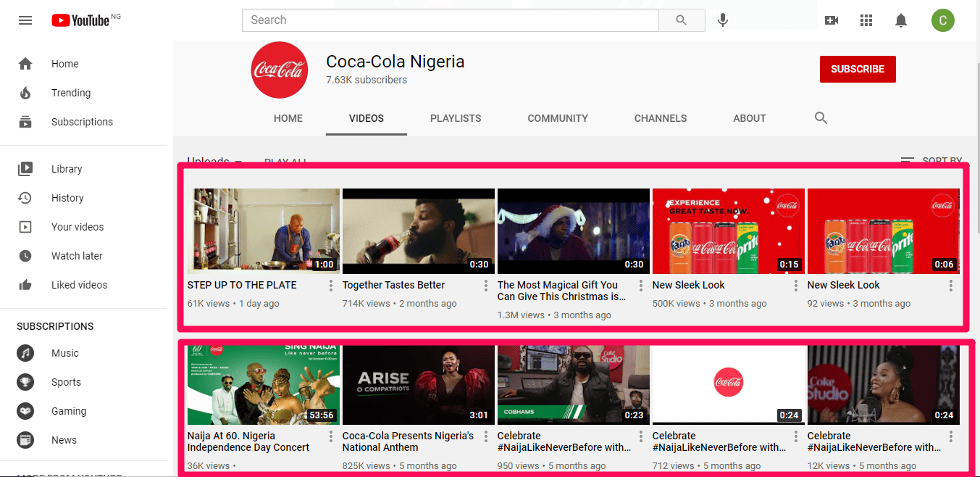Open user account avatar menu
The width and height of the screenshot is (980, 477).
tap(942, 20)
